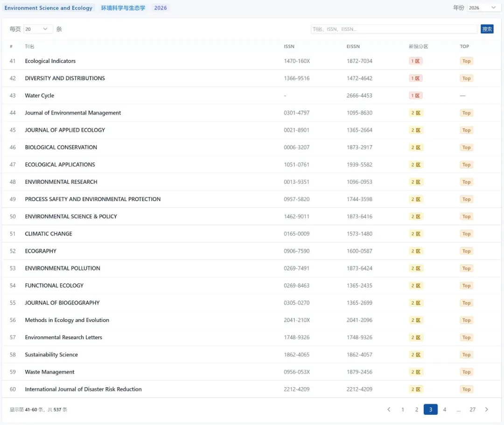Click the Top badge for BIOLOGICAL CONSERVATION
504x425 pixels.
pos(466,147)
